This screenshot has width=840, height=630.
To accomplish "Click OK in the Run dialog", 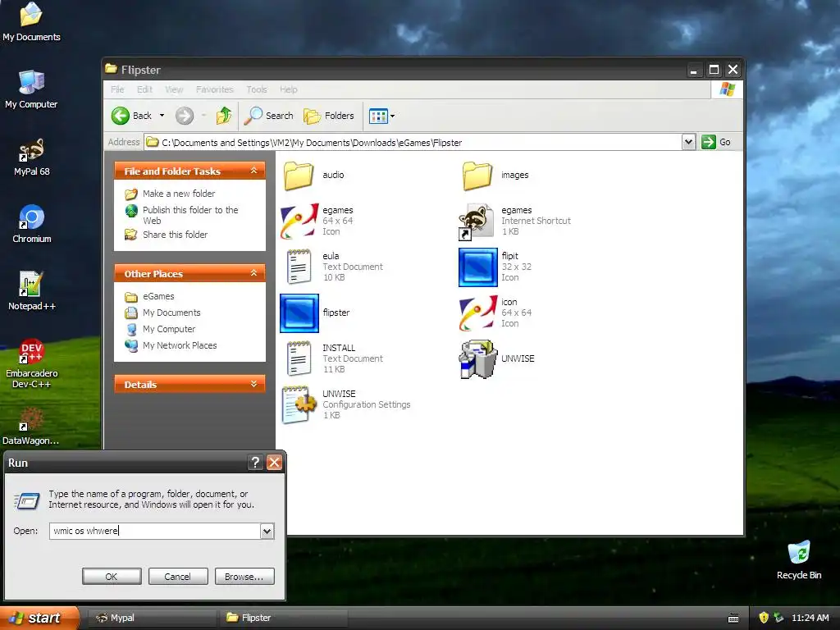I will click(112, 577).
